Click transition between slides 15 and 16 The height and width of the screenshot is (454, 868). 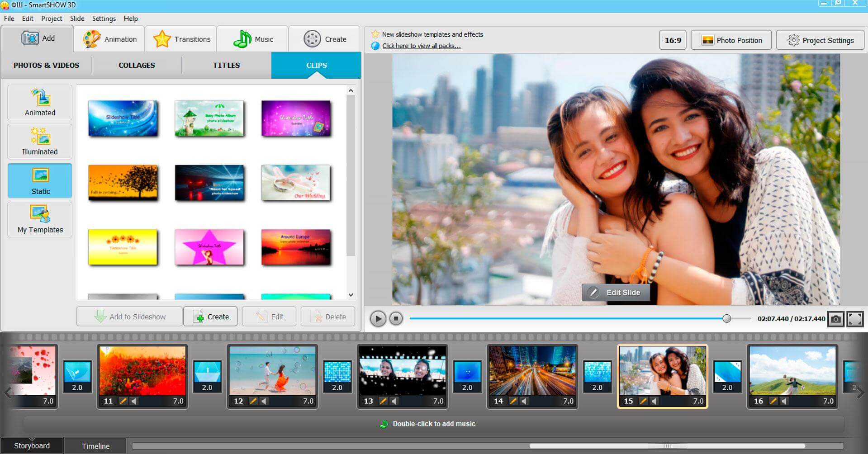[727, 376]
